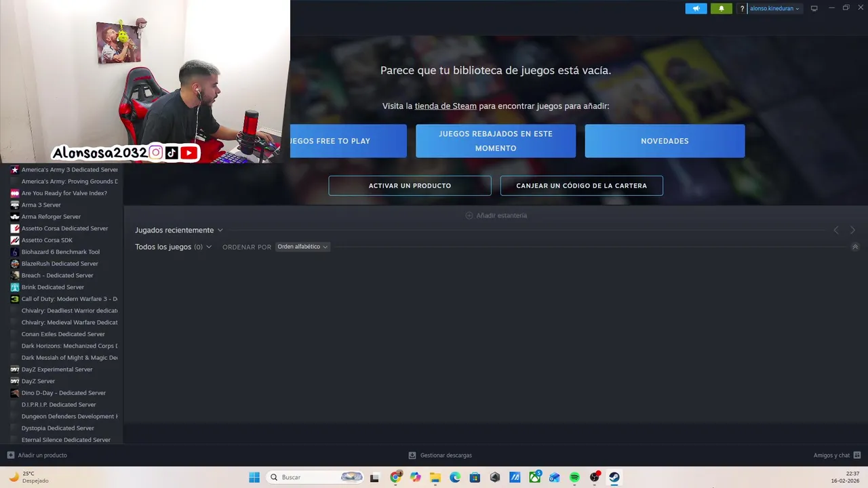868x488 pixels.
Task: Select Call of Duty: Modern Warfare 3 entry
Action: pos(64,299)
